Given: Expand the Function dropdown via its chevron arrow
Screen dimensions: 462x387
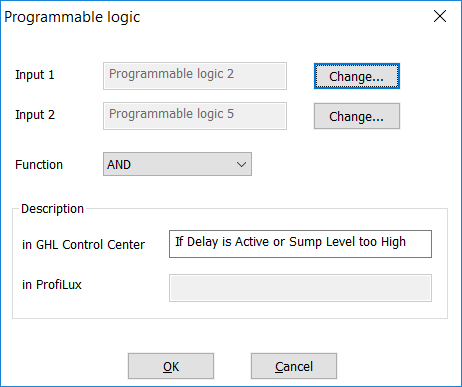Looking at the screenshot, I should (241, 164).
